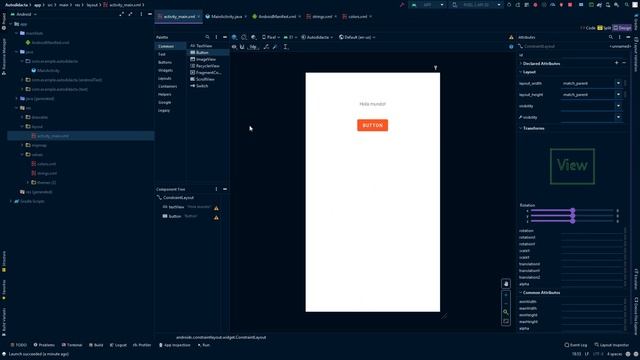The height and width of the screenshot is (360, 640).
Task: Click the view options eye icon
Action: click(x=234, y=47)
